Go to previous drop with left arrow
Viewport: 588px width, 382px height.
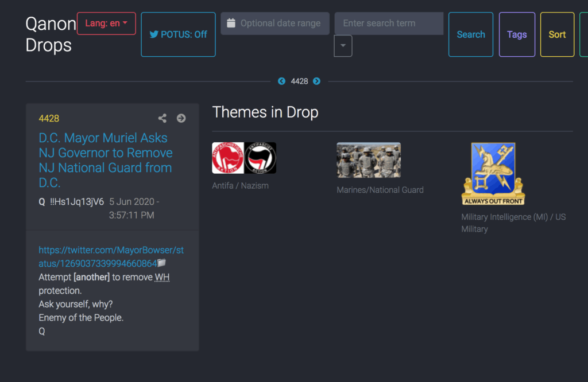tap(281, 81)
